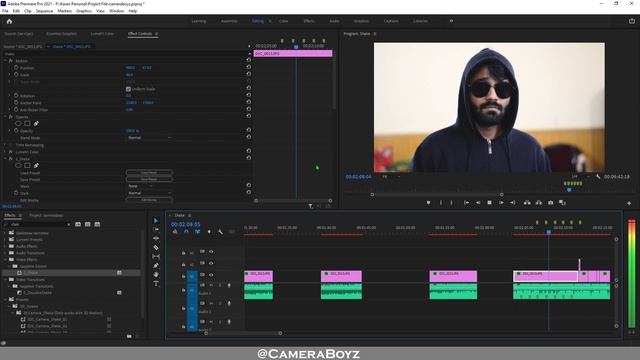Add a marker in the timeline header
This screenshot has height=360, width=640.
point(209,232)
